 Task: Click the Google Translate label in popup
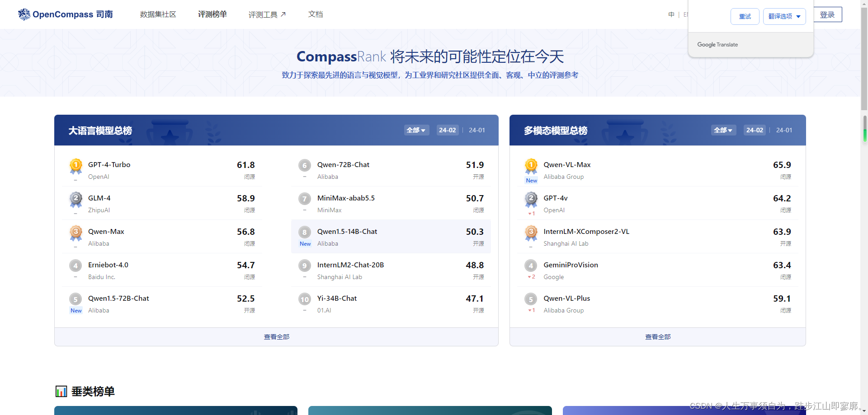pos(717,45)
